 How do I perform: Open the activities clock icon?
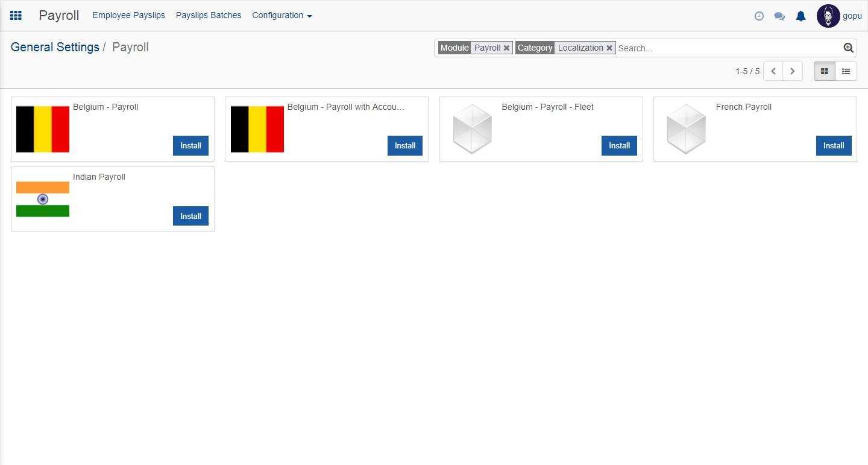tap(759, 16)
